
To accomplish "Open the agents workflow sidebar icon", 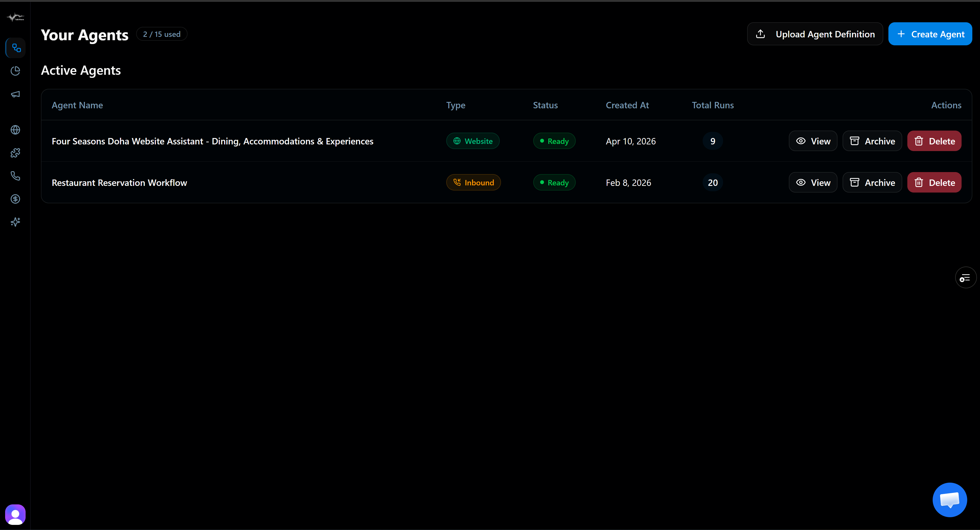I will [x=16, y=48].
